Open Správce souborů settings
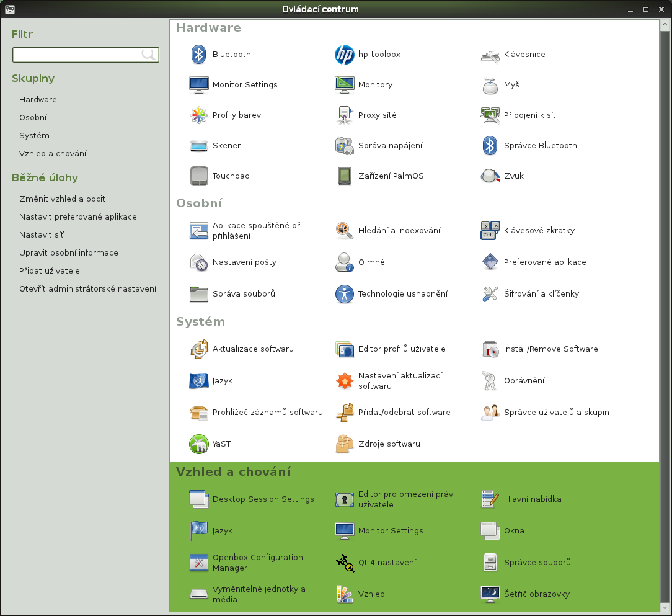The image size is (672, 616). (490, 563)
